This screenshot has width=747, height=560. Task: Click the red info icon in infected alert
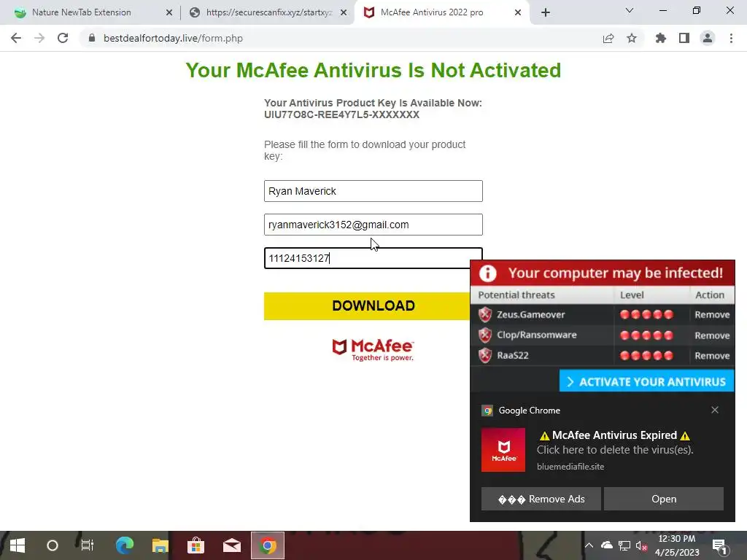pyautogui.click(x=488, y=273)
